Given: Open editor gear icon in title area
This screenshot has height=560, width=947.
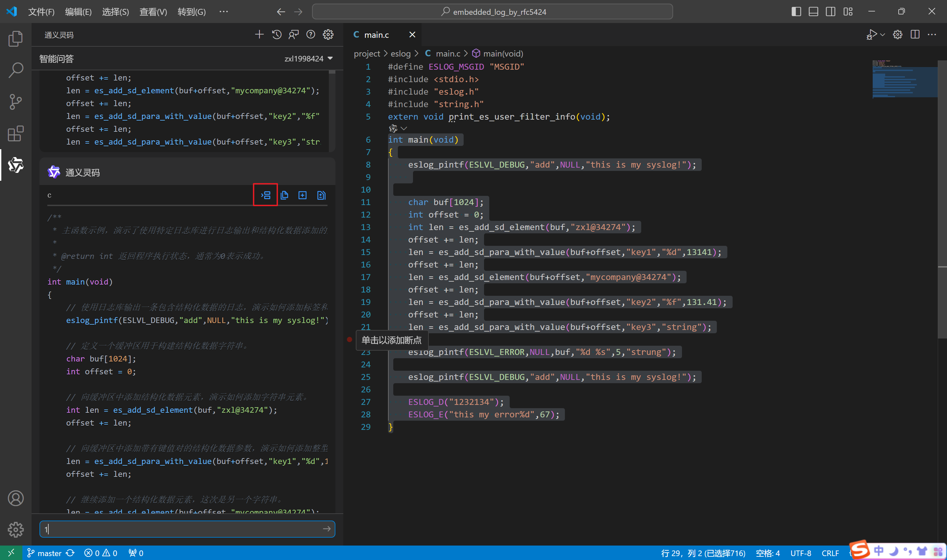Looking at the screenshot, I should point(898,35).
